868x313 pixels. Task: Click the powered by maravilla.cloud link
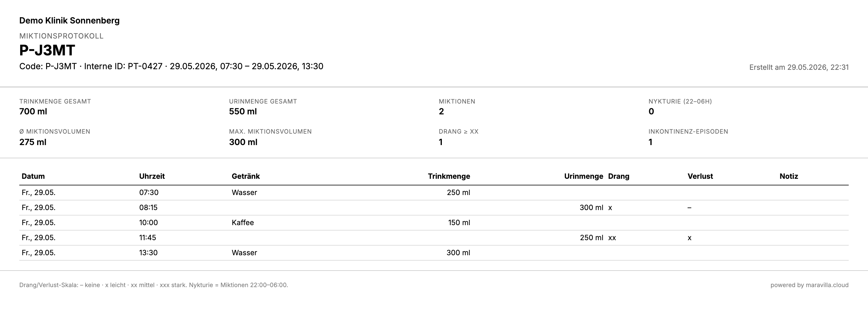coord(809,285)
